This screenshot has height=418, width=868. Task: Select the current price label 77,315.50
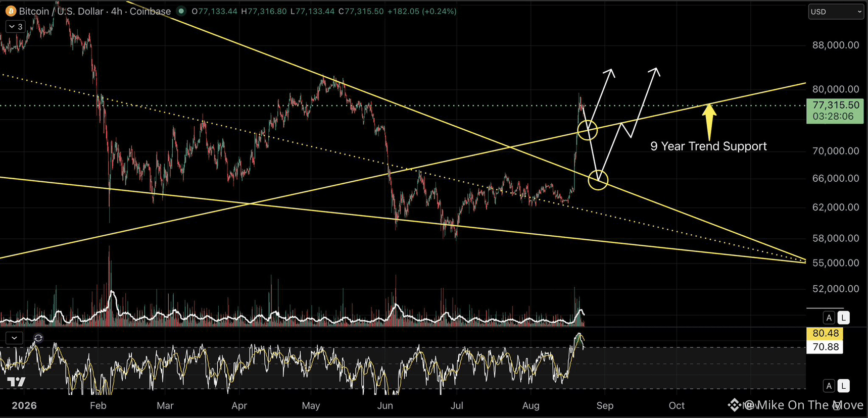(x=836, y=105)
